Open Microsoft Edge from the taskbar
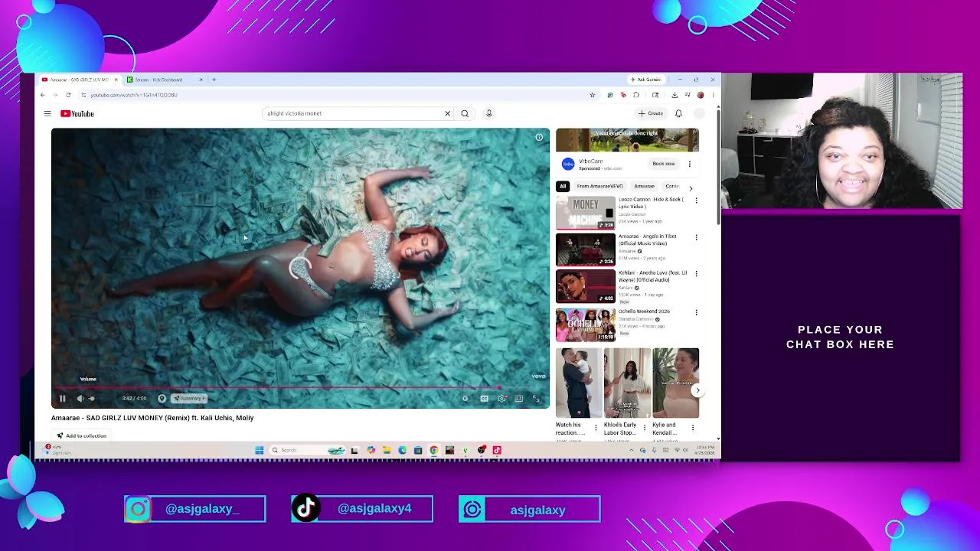The height and width of the screenshot is (551, 980). coord(403,450)
